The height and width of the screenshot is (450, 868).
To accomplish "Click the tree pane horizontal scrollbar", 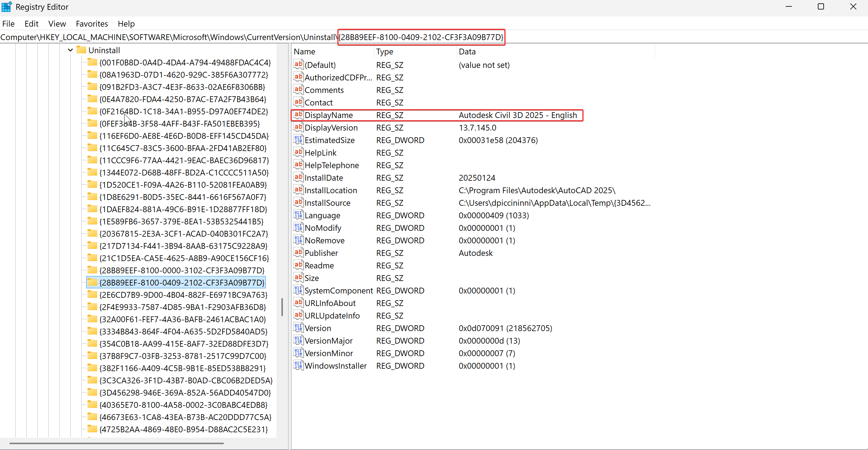I will 116,443.
